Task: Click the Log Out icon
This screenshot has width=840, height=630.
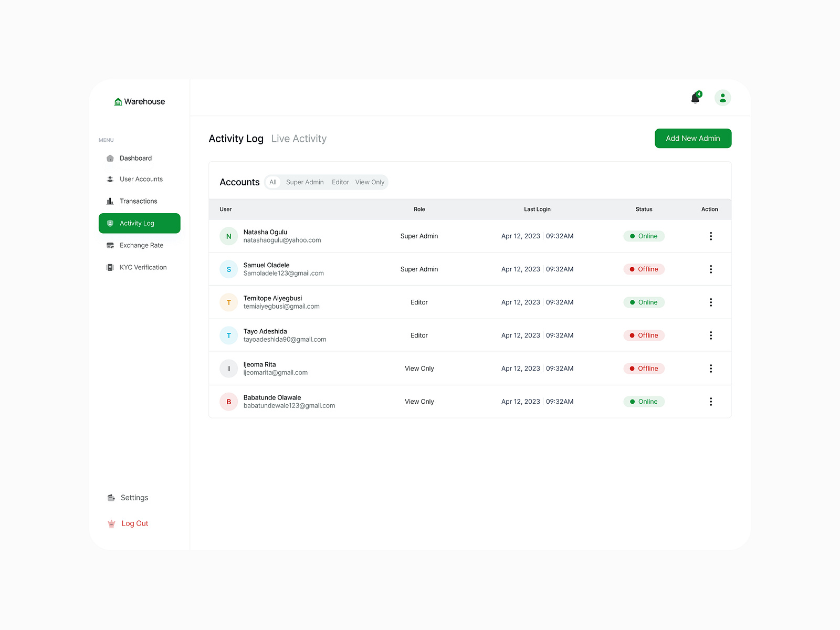Action: click(111, 523)
